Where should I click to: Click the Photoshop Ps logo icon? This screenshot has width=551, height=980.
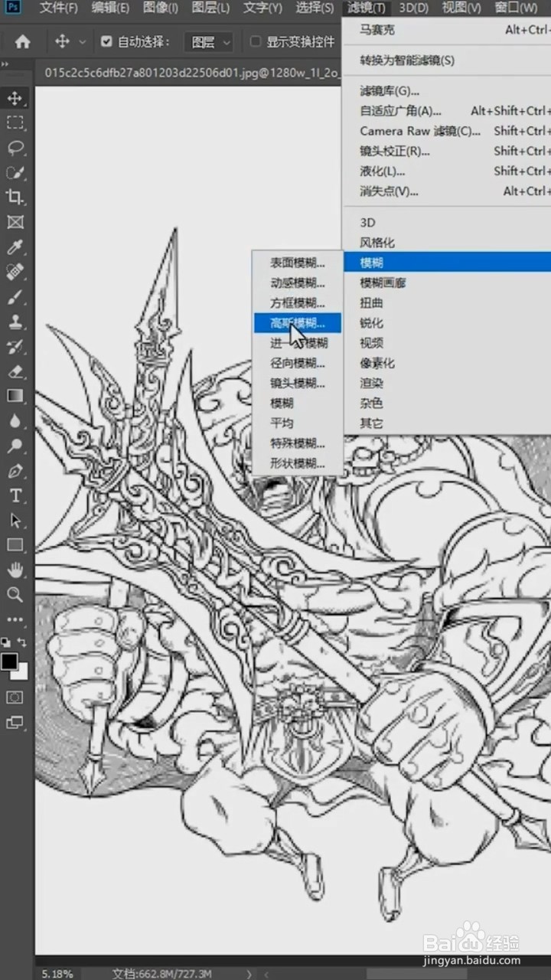tap(13, 8)
